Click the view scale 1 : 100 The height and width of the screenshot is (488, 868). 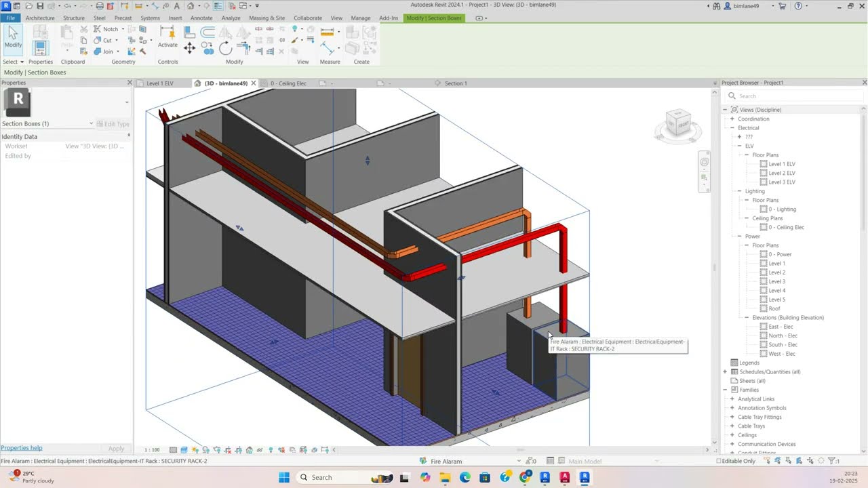[152, 449]
